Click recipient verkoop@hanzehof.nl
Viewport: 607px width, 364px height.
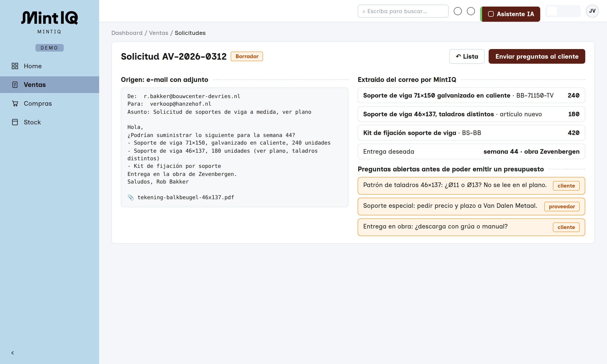click(x=181, y=104)
